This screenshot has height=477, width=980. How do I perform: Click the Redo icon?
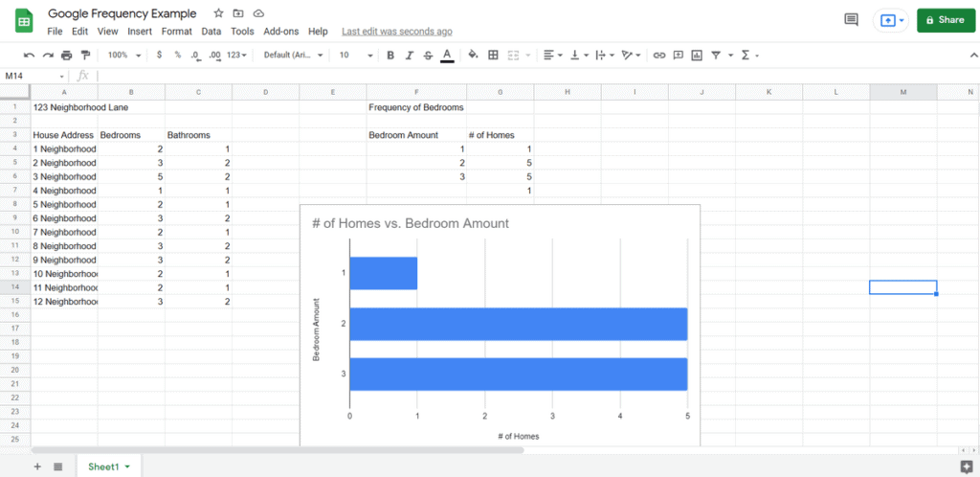(x=48, y=55)
